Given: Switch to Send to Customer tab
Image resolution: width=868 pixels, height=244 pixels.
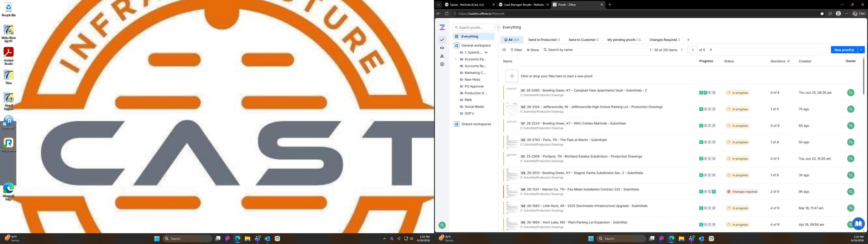Looking at the screenshot, I should 584,40.
